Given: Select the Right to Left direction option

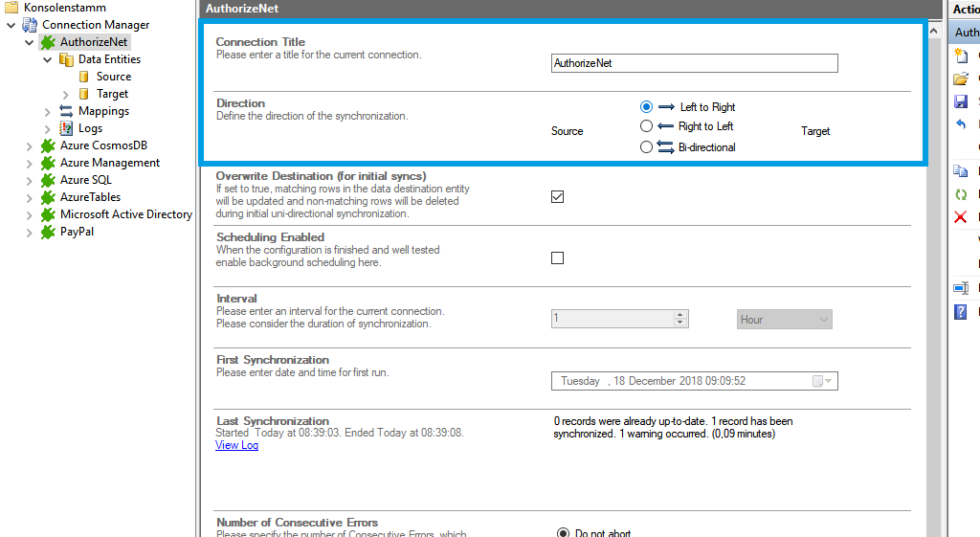Looking at the screenshot, I should 647,126.
